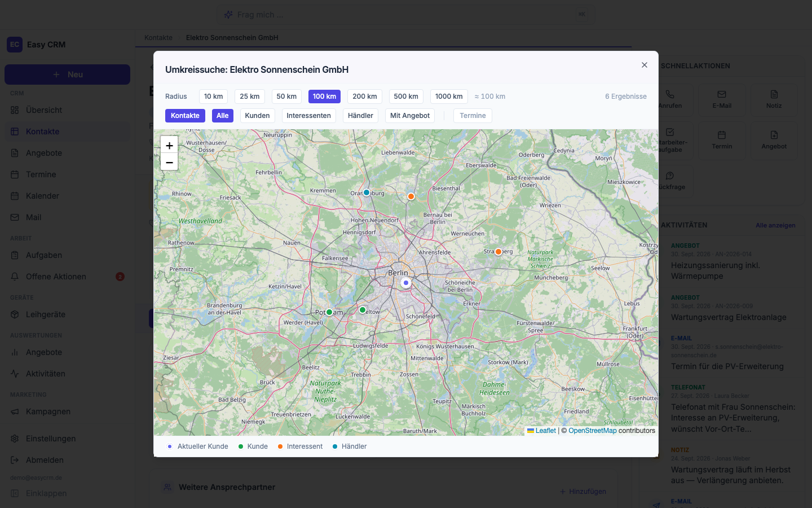Click the Einstellungen gear icon
Viewport: 812px width, 508px height.
coord(15,439)
